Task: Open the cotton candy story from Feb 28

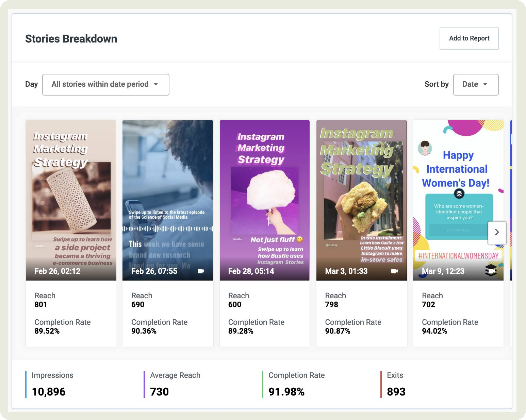Action: (264, 200)
